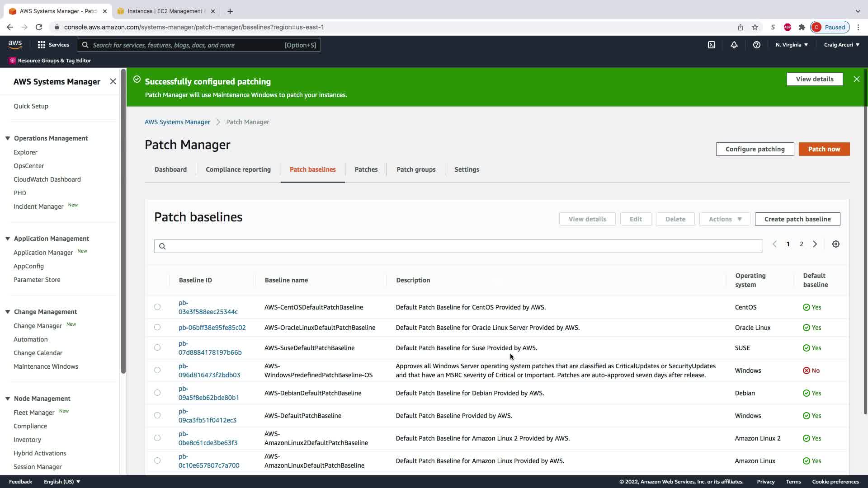The image size is (868, 488).
Task: Switch to the Patch groups tab
Action: tap(415, 169)
